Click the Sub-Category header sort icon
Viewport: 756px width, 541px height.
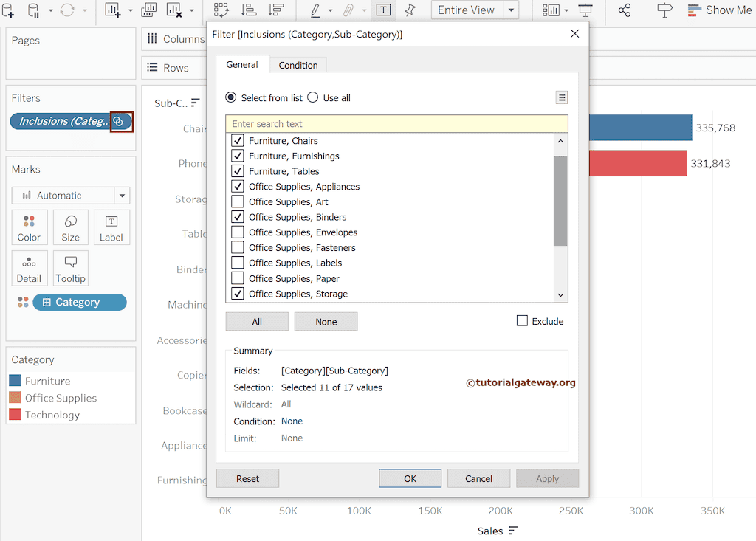pyautogui.click(x=195, y=103)
